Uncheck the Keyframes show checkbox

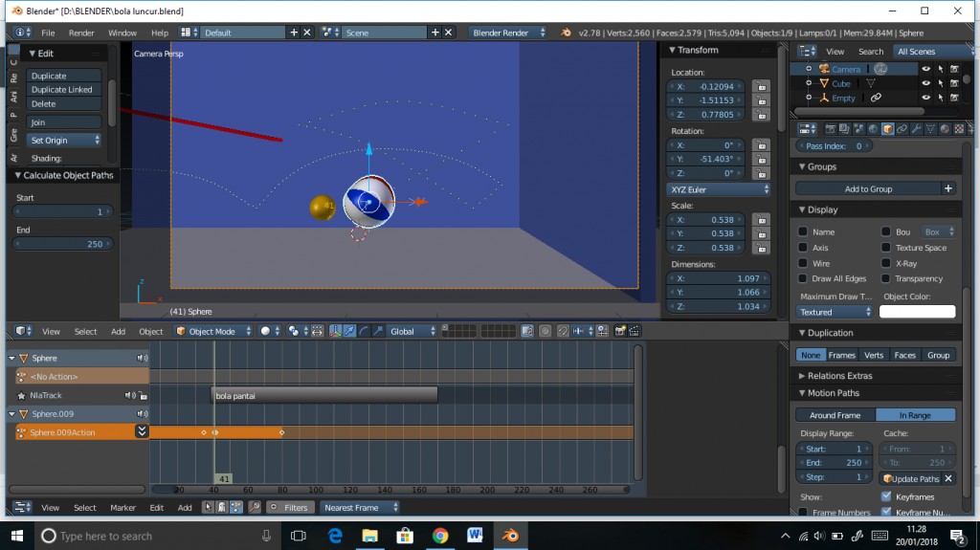click(x=885, y=496)
